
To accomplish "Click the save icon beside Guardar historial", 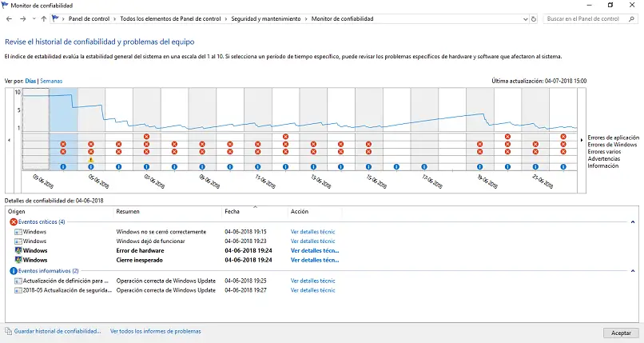I will [7, 331].
